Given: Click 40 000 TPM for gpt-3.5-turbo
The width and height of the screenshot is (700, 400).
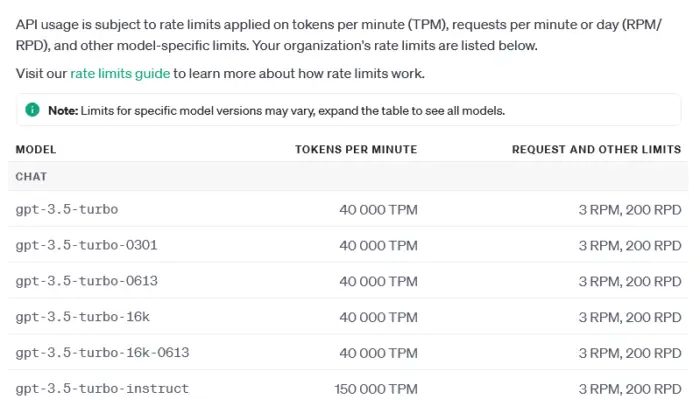Looking at the screenshot, I should pyautogui.click(x=378, y=209).
